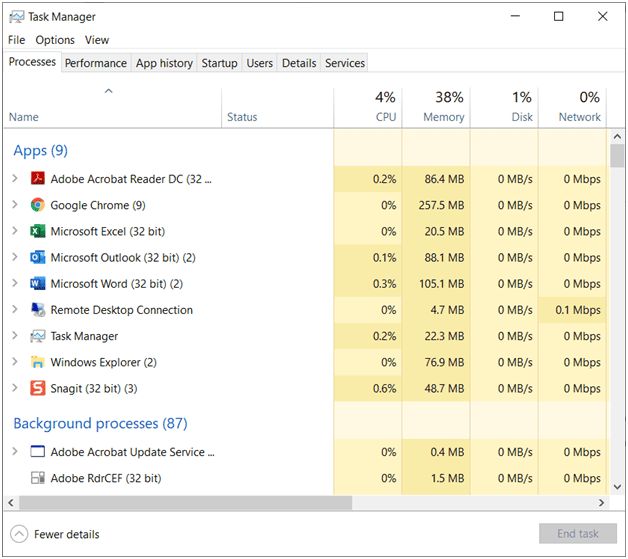The width and height of the screenshot is (628, 559).
Task: Click the Windows Explorer icon
Action: point(38,362)
